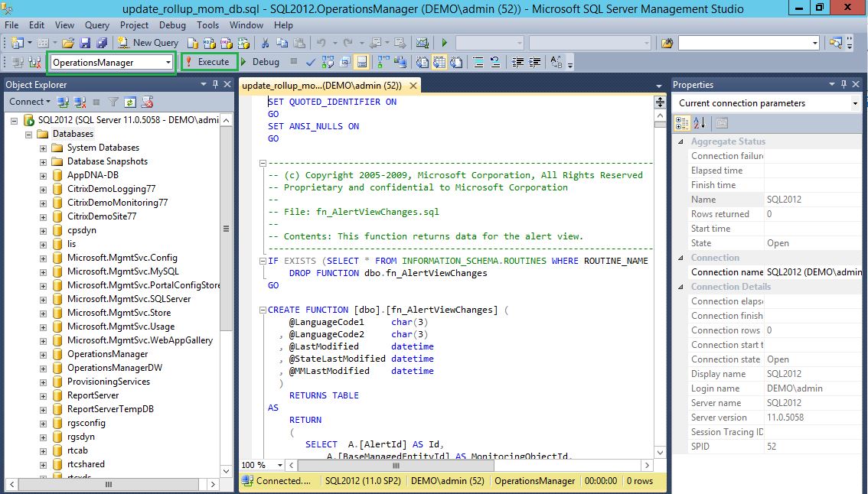The image size is (868, 494).
Task: Click the Cut scissors icon
Action: (265, 43)
